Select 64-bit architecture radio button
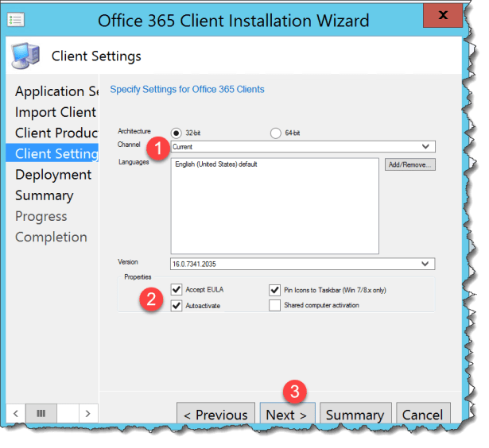 click(x=275, y=133)
